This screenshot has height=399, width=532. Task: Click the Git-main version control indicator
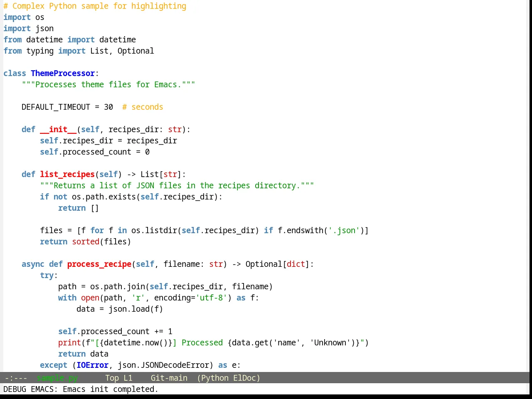click(169, 378)
